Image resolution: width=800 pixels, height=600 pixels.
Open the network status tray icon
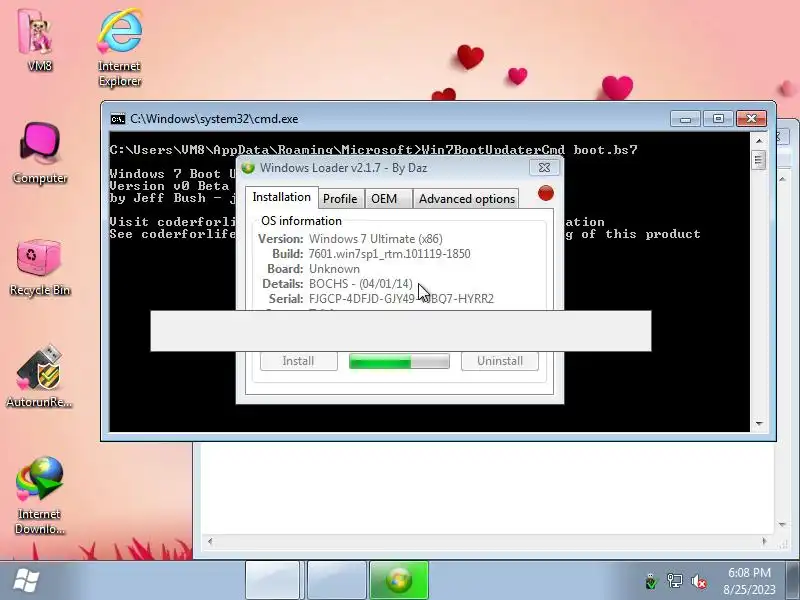tap(674, 581)
